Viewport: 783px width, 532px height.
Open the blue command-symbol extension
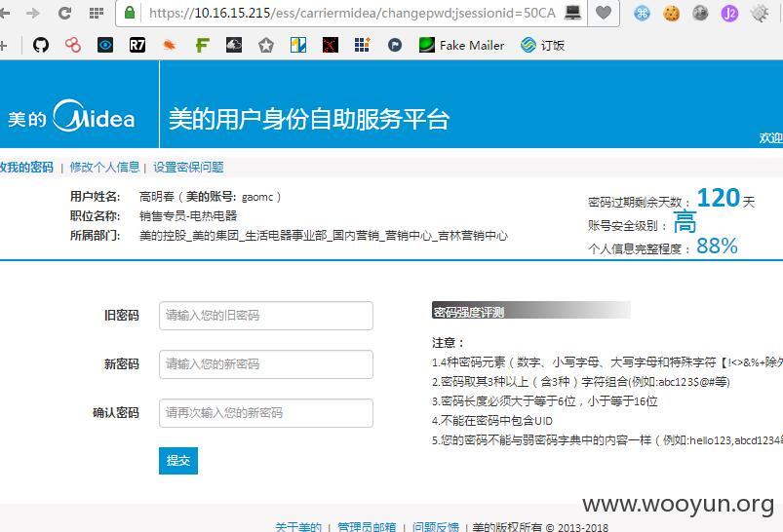(x=642, y=13)
